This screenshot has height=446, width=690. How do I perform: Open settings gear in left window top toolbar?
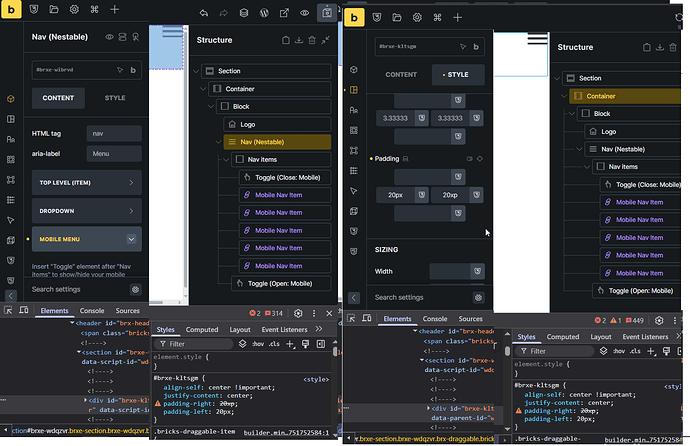(x=74, y=9)
